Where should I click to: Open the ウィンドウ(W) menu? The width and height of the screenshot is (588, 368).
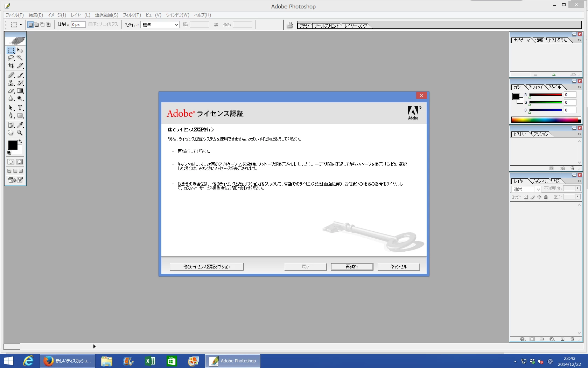click(x=177, y=15)
